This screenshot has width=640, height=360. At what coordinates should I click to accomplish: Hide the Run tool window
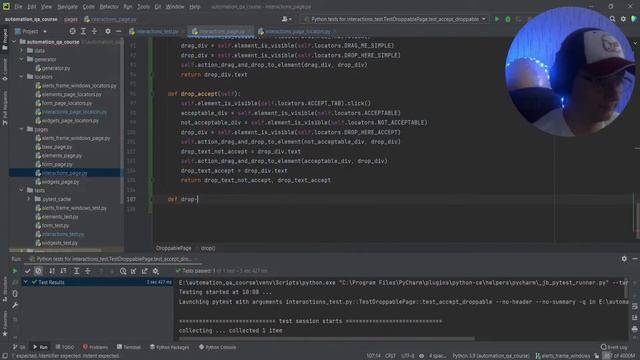point(635,259)
